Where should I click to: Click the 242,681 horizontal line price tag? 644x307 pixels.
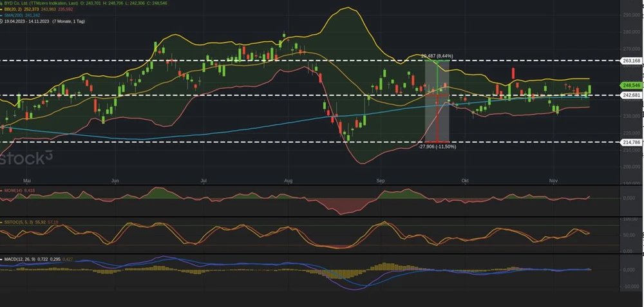[x=631, y=95]
